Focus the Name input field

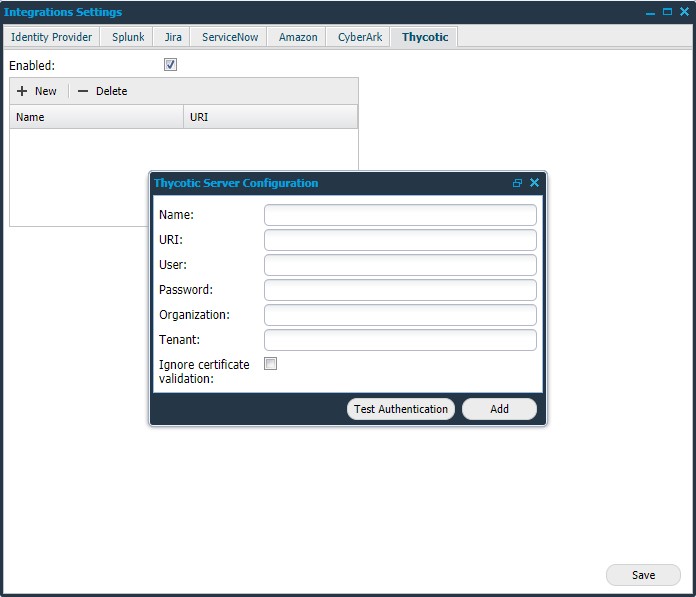[400, 215]
